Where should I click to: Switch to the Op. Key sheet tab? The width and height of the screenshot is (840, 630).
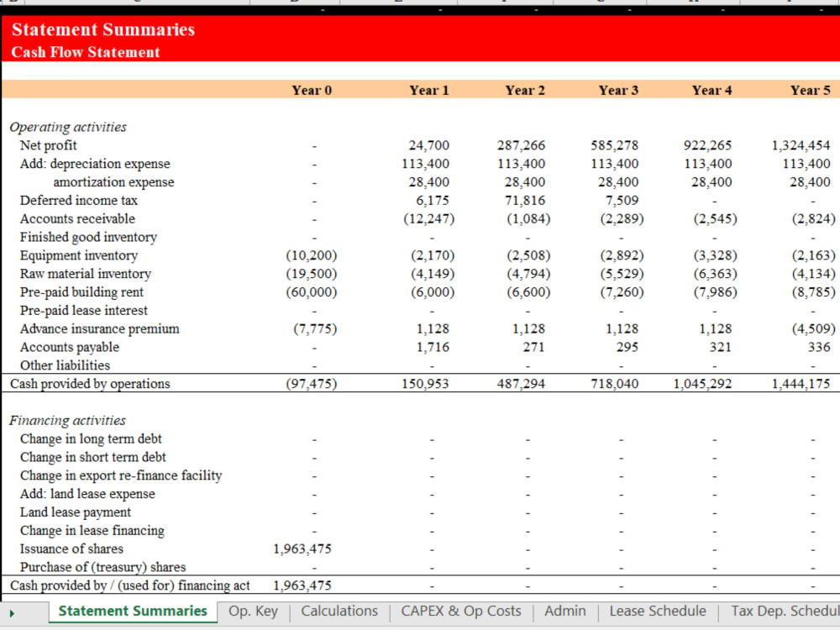(253, 611)
